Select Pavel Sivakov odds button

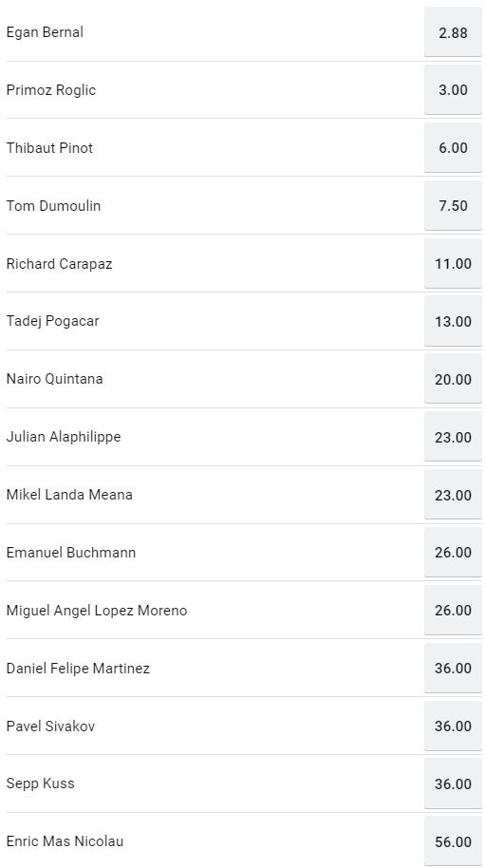[x=453, y=726]
